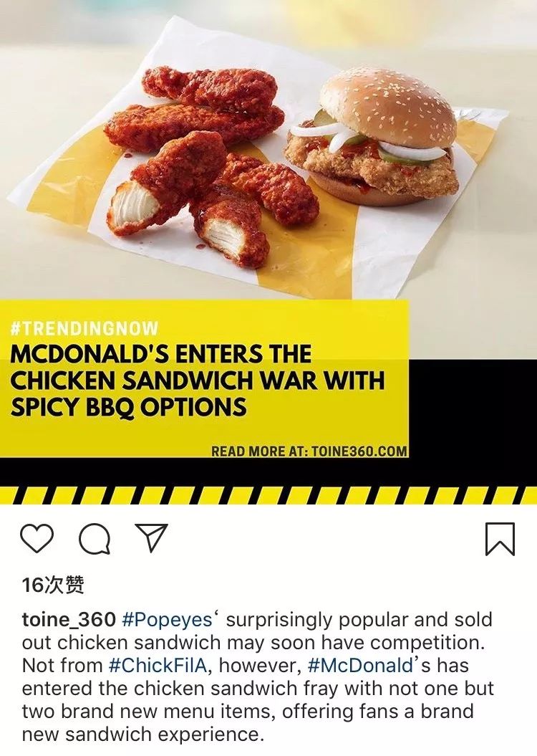
Task: Click the yellow-black caution stripe bar
Action: [268, 496]
